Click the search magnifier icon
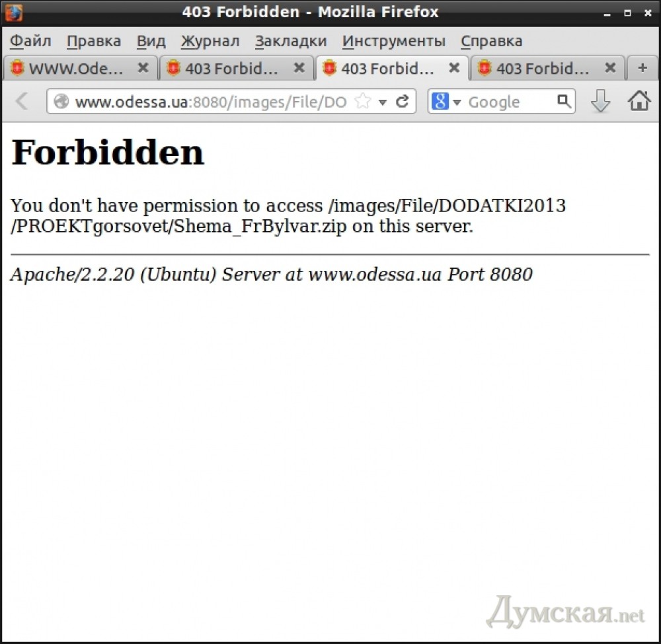 563,102
